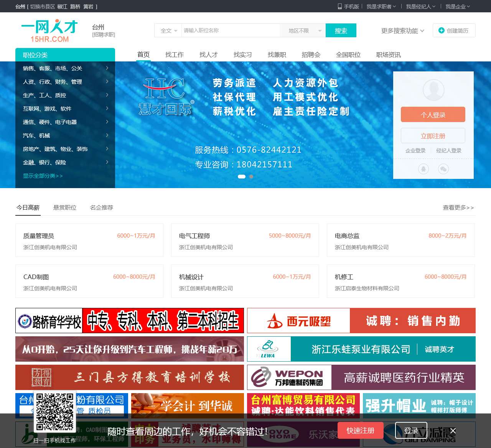Viewport: 491px width, 448px height.
Task: Expand 更多搜索功能 options
Action: tap(403, 31)
